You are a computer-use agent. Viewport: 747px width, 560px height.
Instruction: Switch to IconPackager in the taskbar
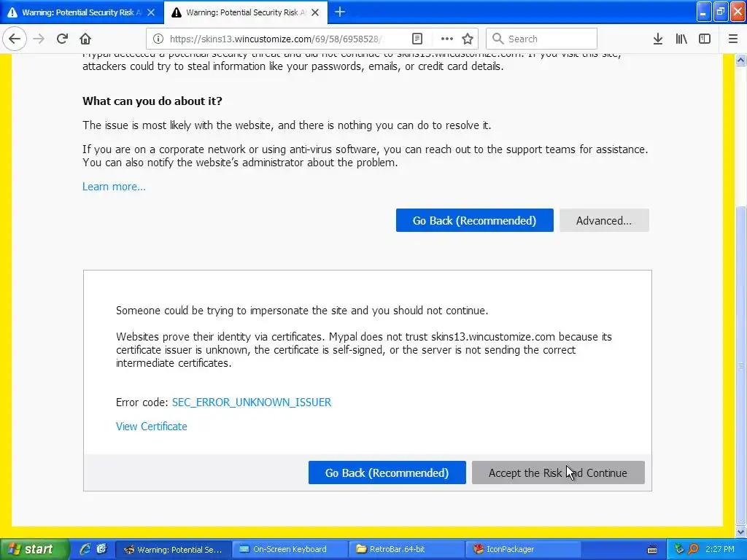(522, 550)
